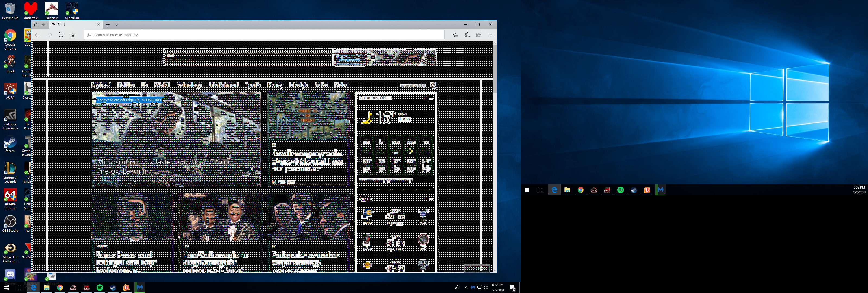Open the Favorites hub star icon
This screenshot has width=868, height=293.
[x=455, y=35]
